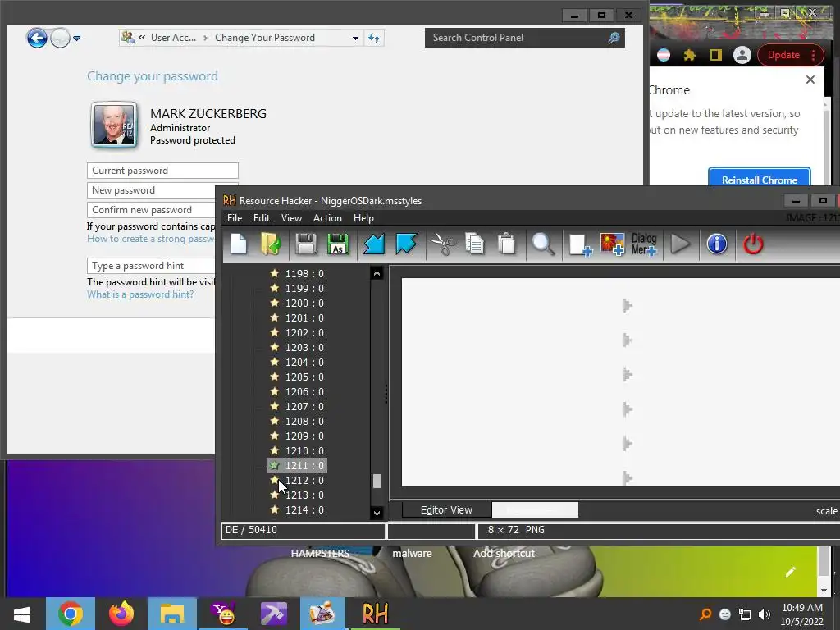The image size is (840, 630).
Task: Click the Current password field
Action: click(x=162, y=171)
